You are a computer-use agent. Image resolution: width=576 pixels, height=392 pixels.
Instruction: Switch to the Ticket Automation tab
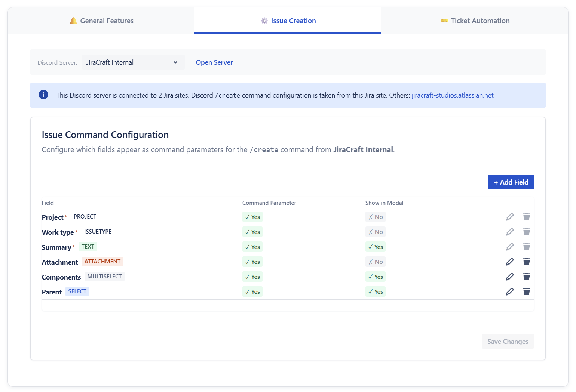tap(475, 21)
